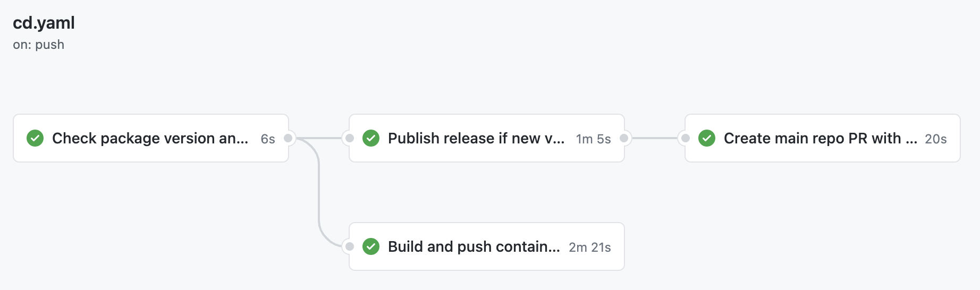Click the "on: push" trigger text
Image resolution: width=980 pixels, height=290 pixels.
[x=38, y=45]
